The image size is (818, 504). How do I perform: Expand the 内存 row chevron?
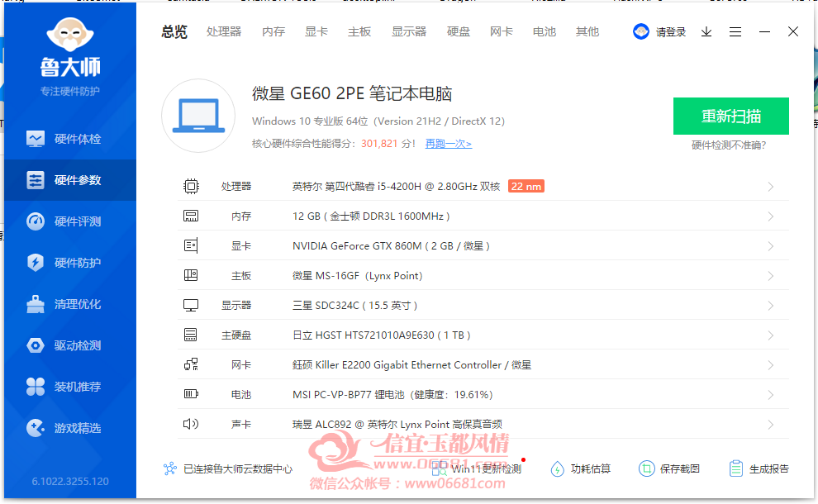point(771,216)
